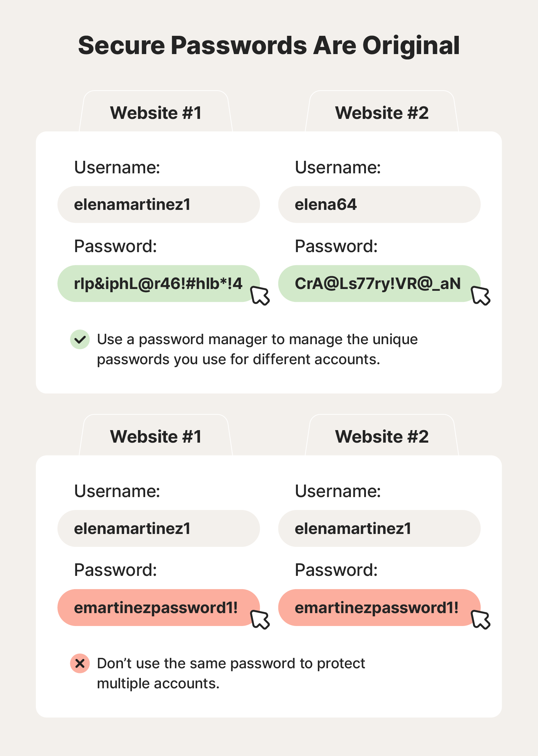Click the "Secure Passwords Are Original" heading
This screenshot has width=538, height=756.
click(269, 45)
